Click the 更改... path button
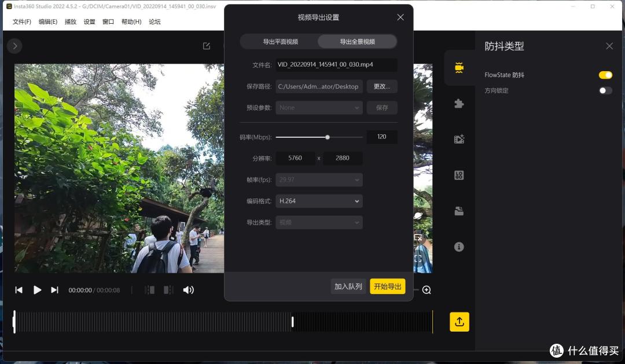Viewport: 625px width, 364px height. click(x=382, y=86)
